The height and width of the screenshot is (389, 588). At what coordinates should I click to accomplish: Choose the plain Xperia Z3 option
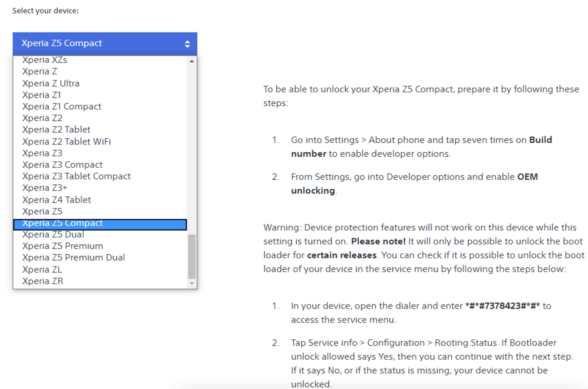click(100, 153)
